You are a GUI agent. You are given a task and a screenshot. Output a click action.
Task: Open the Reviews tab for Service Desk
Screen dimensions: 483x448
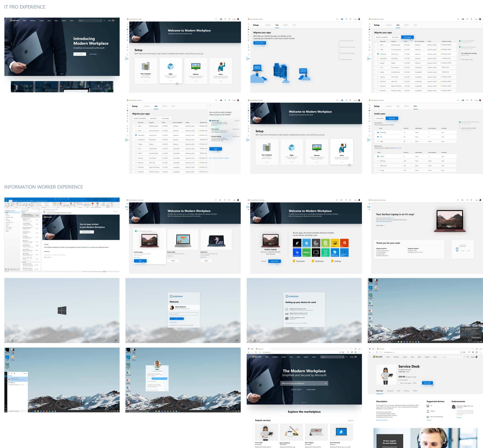[x=406, y=391]
